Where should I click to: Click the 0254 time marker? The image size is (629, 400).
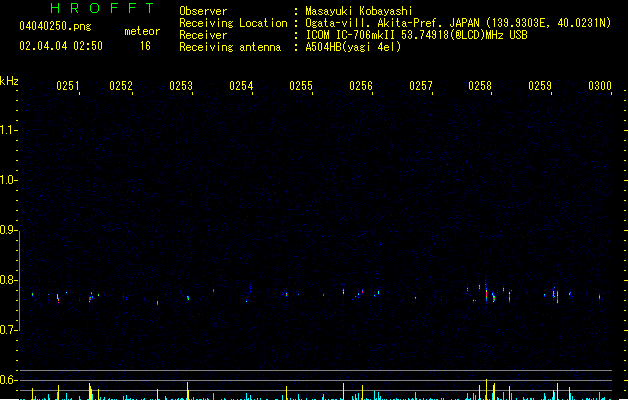pos(241,86)
